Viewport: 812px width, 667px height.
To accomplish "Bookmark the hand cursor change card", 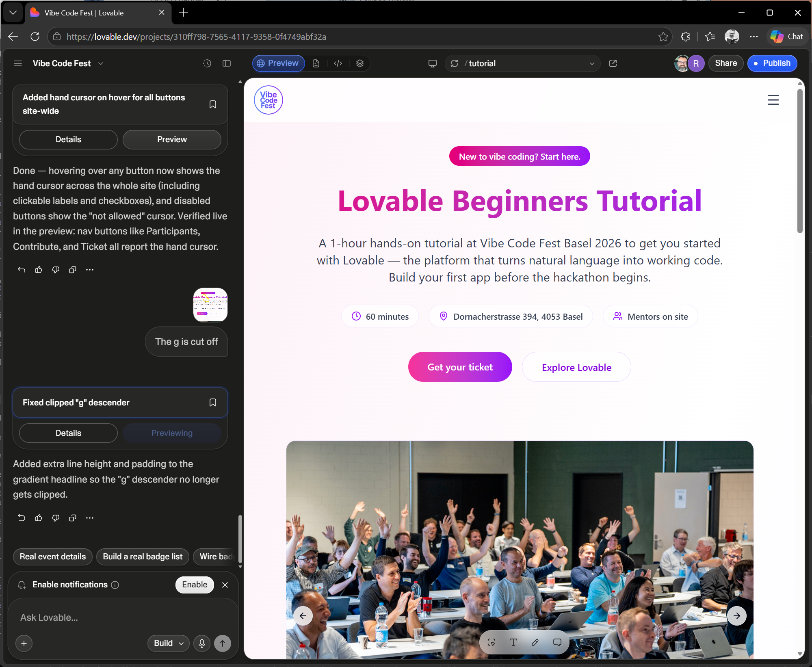I will [212, 104].
